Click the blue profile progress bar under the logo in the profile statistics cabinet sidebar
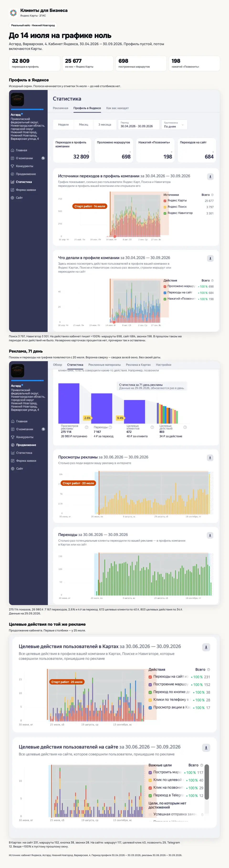Viewport: 229px width, 868px height. point(27,109)
